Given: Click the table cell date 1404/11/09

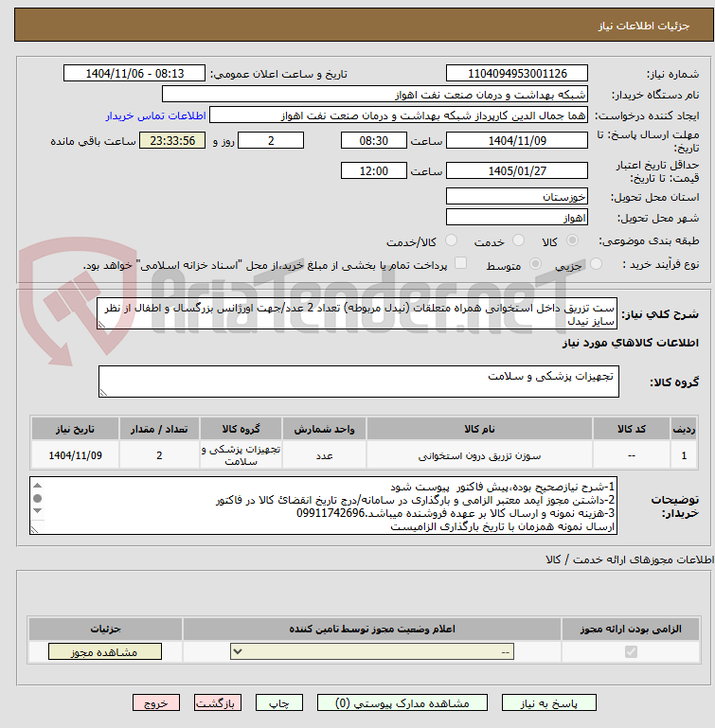Looking at the screenshot, I should click(75, 455).
